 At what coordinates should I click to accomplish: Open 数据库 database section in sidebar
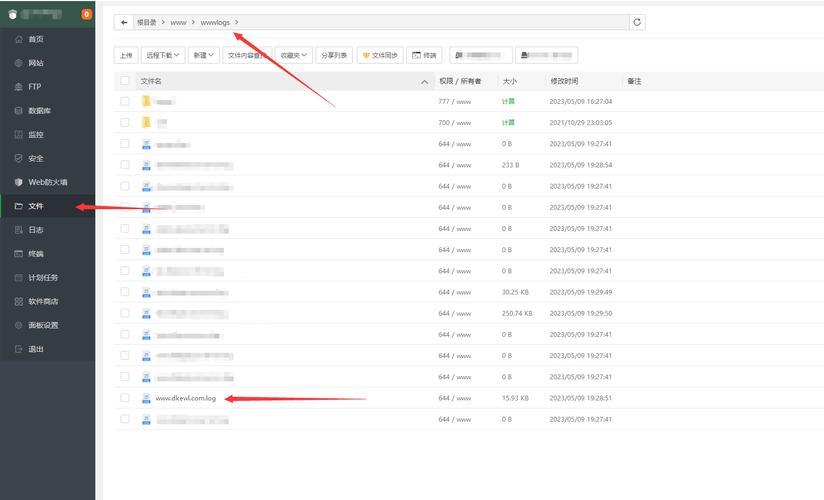tap(39, 111)
